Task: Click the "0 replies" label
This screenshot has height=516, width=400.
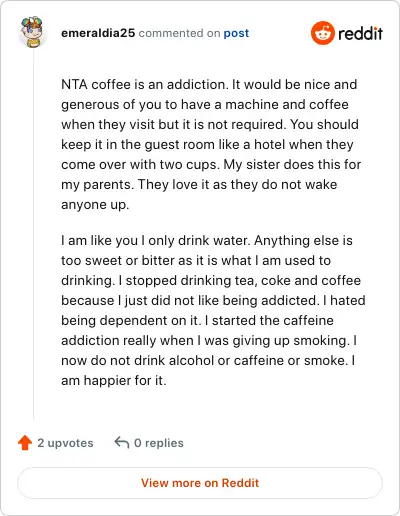Action: pyautogui.click(x=159, y=443)
